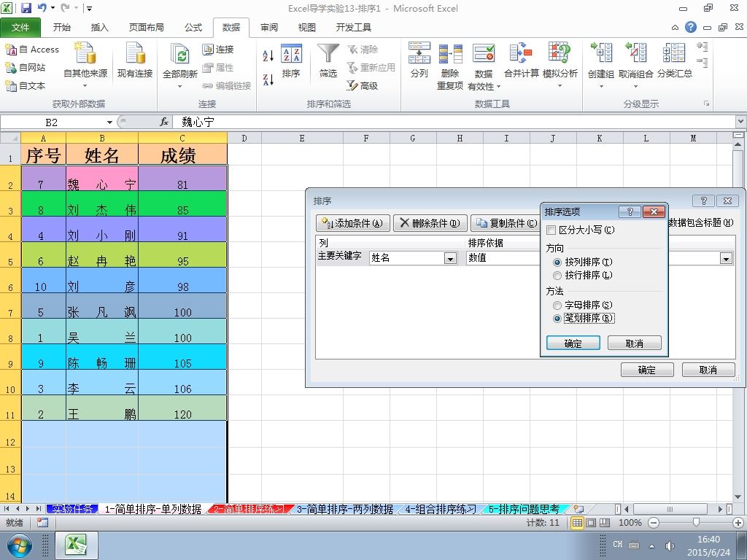This screenshot has height=560, width=747.
Task: Switch to Page Break Preview in status bar
Action: pos(605,523)
